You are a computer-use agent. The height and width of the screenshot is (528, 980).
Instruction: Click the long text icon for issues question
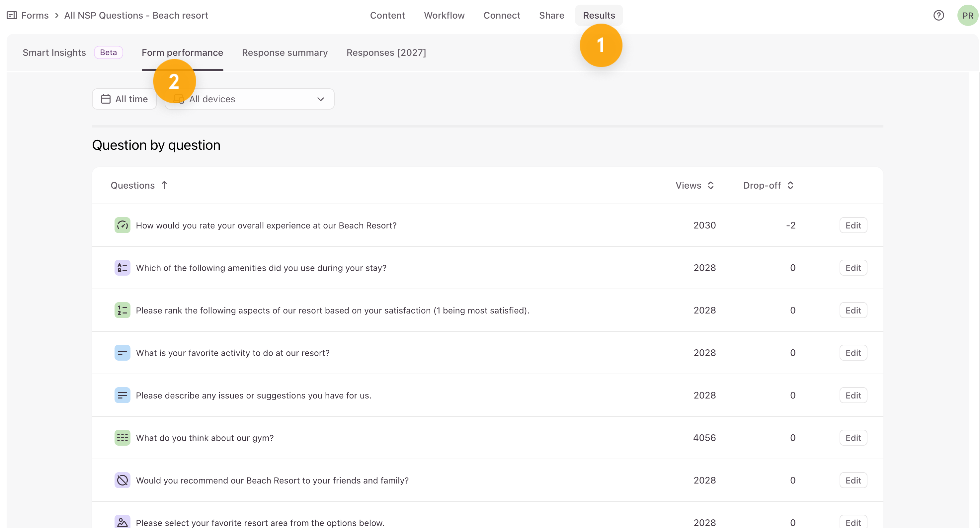(122, 396)
